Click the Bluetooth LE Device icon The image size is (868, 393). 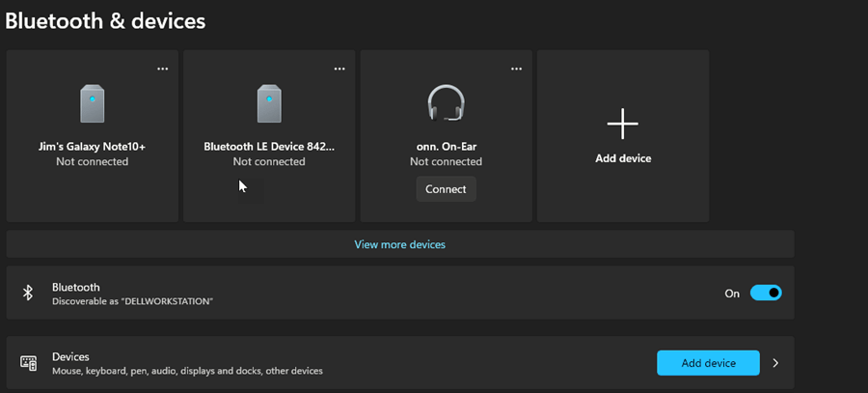269,103
